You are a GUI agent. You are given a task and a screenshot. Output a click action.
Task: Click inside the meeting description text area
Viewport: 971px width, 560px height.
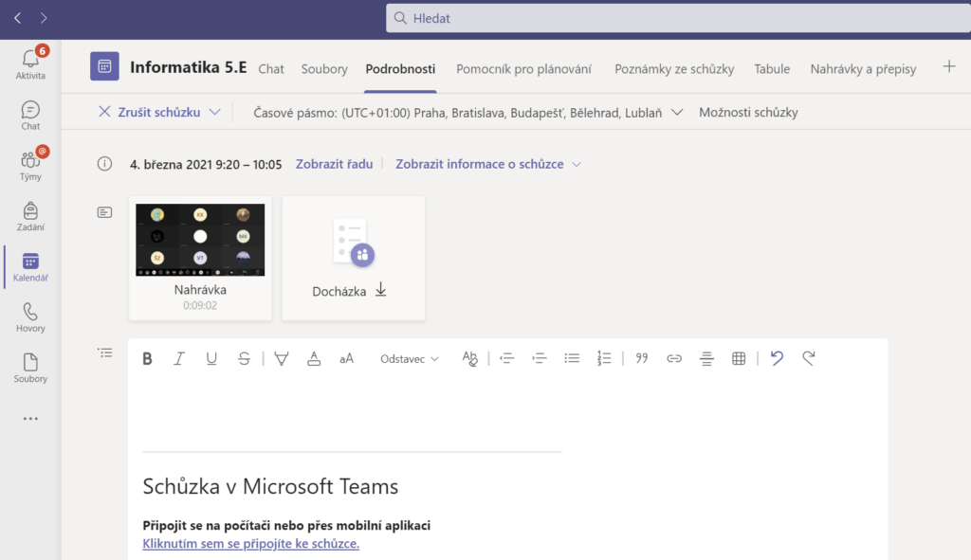(x=508, y=411)
